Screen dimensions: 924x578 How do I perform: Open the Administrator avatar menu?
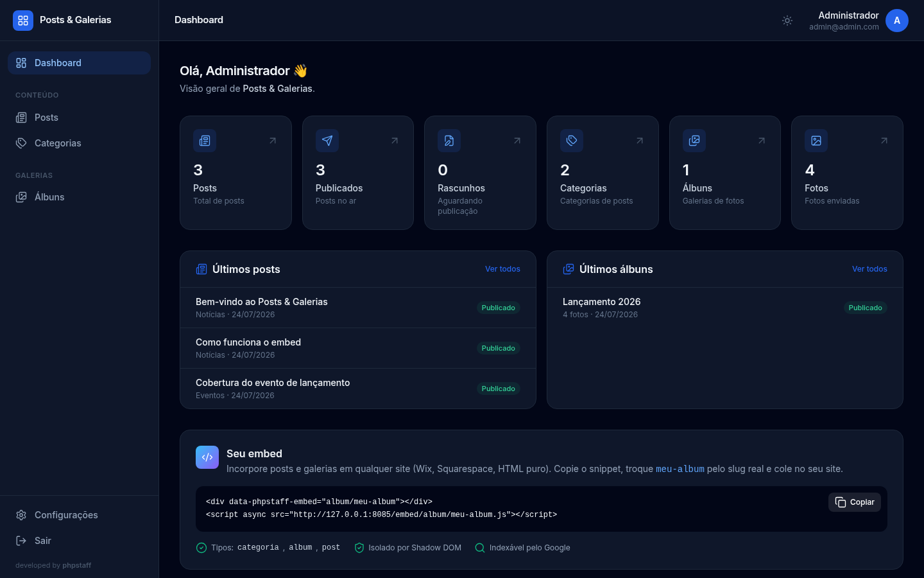(x=897, y=21)
